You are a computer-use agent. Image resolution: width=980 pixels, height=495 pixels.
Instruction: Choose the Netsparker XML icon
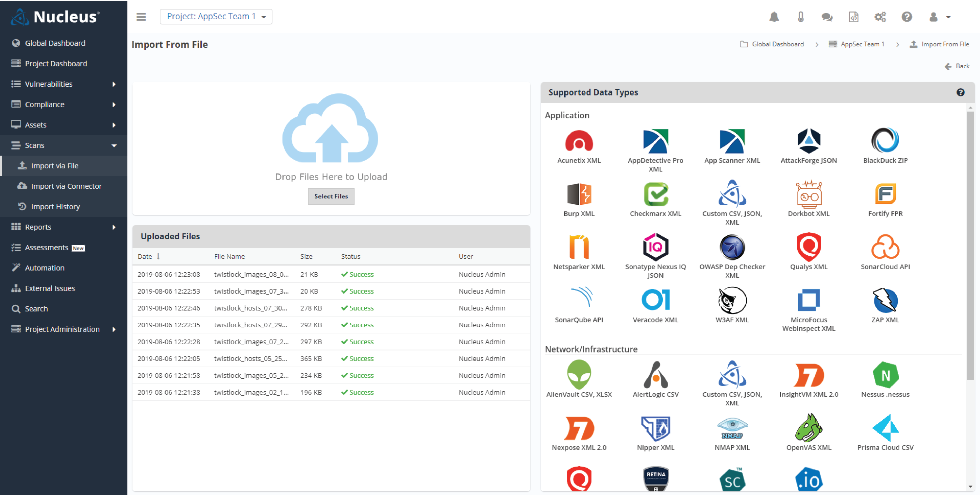(579, 247)
